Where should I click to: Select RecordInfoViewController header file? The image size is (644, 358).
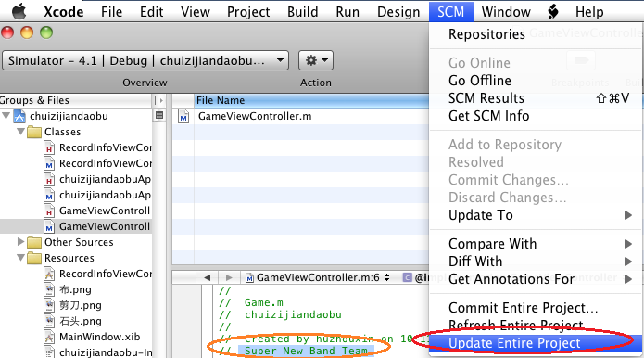point(97,147)
